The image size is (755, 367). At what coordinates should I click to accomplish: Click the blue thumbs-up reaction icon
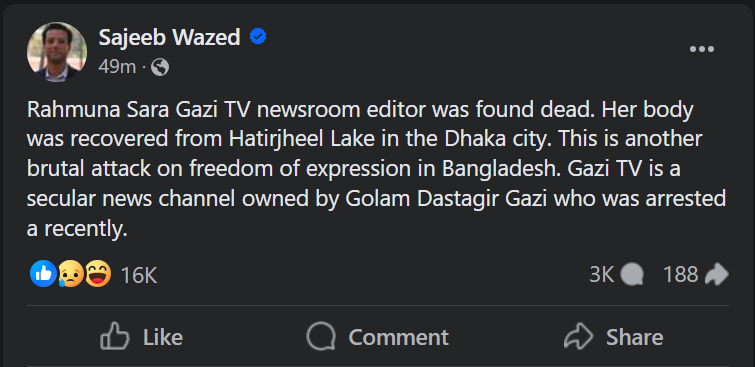pos(43,274)
